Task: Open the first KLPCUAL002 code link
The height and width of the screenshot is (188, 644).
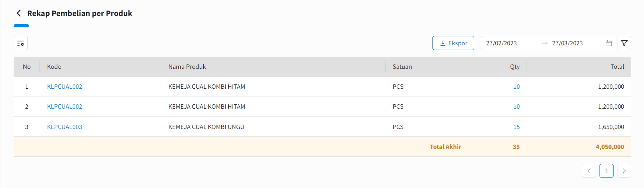Action: point(64,87)
